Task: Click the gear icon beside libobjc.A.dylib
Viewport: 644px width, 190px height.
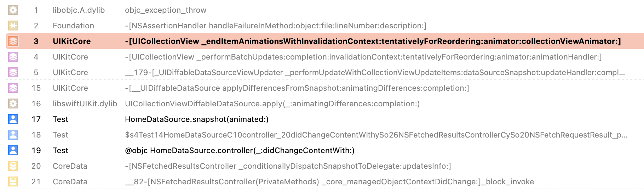Action: point(13,10)
